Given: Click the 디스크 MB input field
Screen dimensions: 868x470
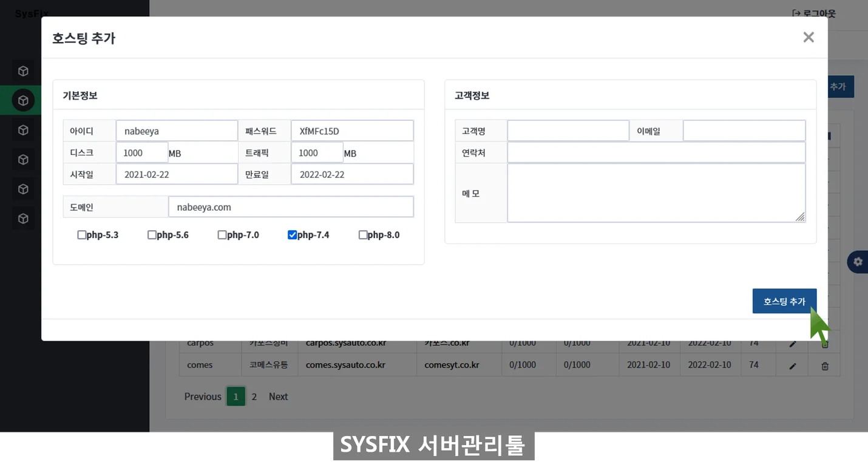Looking at the screenshot, I should pyautogui.click(x=142, y=153).
